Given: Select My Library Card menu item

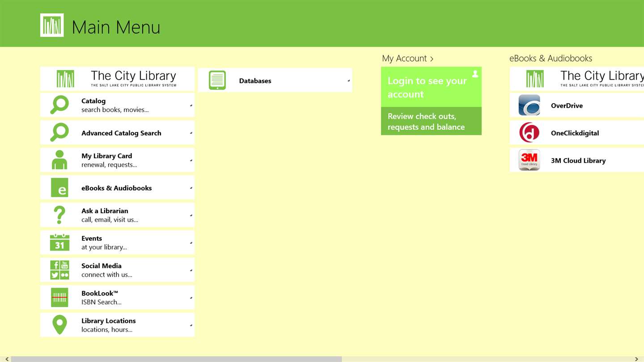Looking at the screenshot, I should (x=117, y=160).
